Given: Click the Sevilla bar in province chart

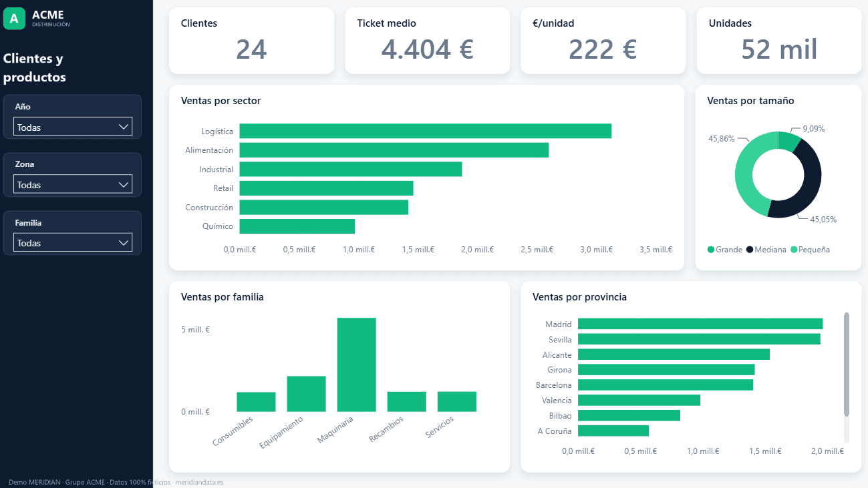Looking at the screenshot, I should (x=699, y=339).
